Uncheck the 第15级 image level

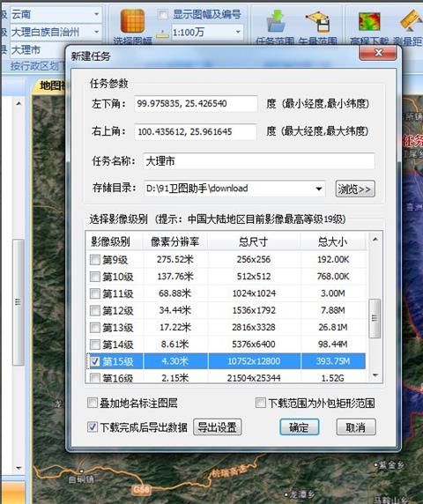95,361
